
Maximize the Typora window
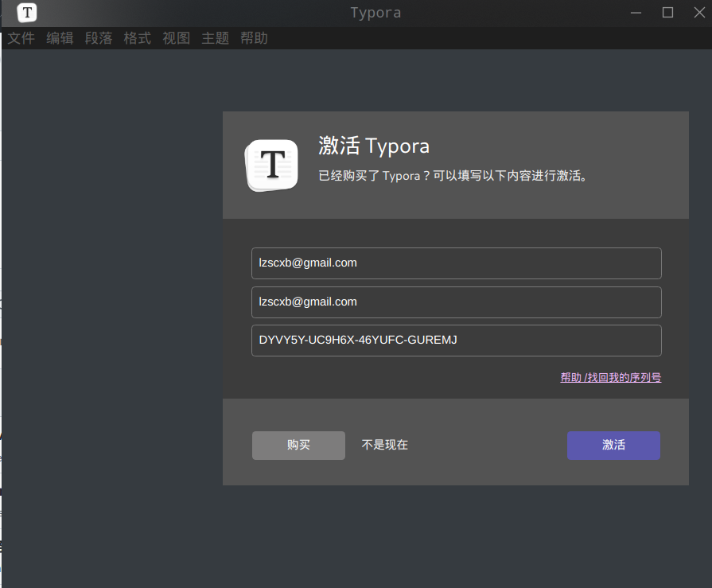(x=667, y=13)
